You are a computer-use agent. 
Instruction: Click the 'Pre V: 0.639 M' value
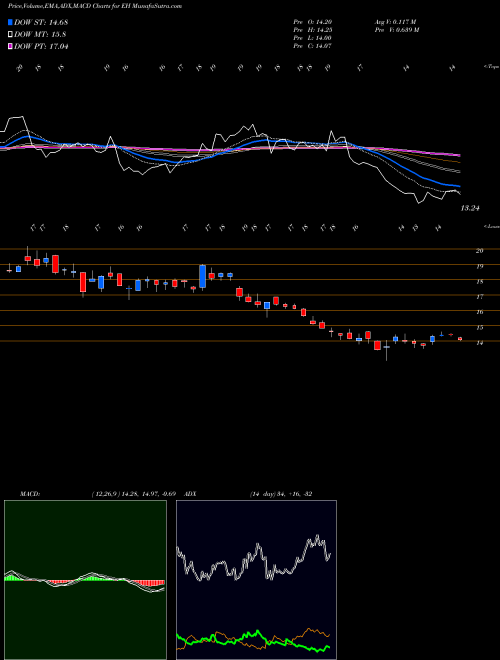[396, 30]
